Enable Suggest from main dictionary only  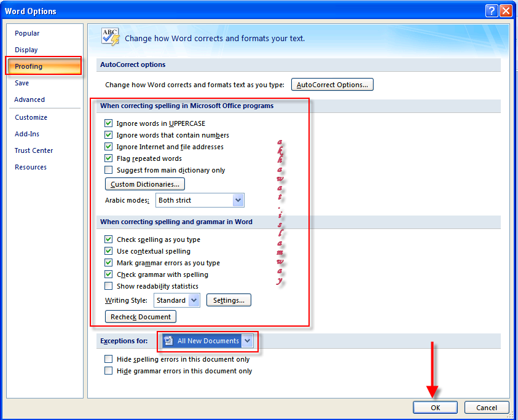pos(108,169)
